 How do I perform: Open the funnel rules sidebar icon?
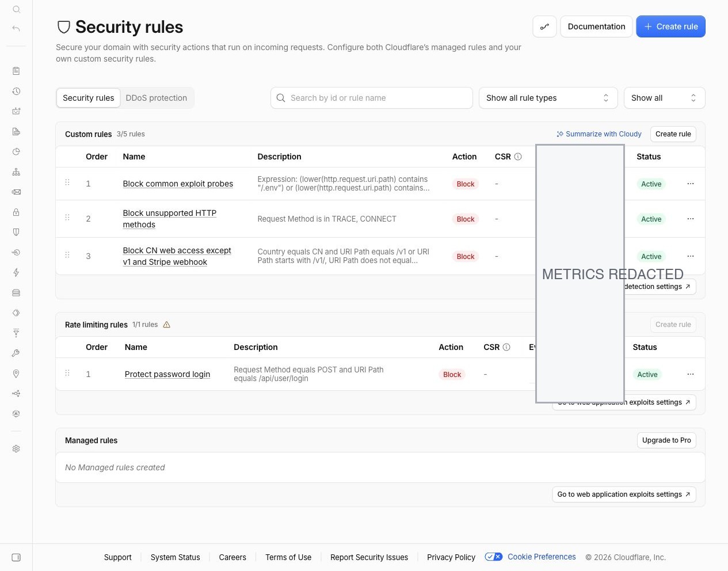16,333
